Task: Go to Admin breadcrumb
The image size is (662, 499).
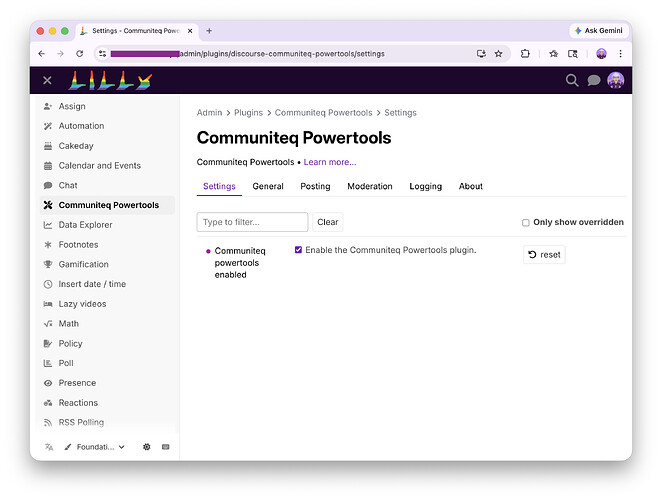Action: click(209, 113)
